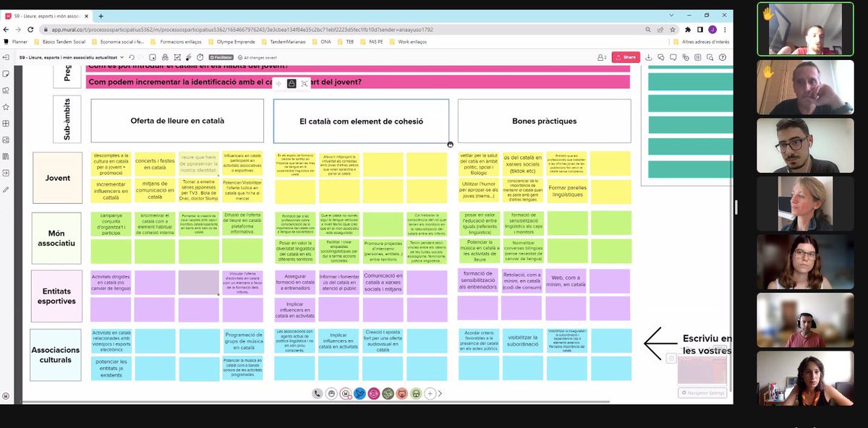This screenshot has width=868, height=428.
Task: Click the move handle icon on element toolbar
Action: click(x=278, y=84)
